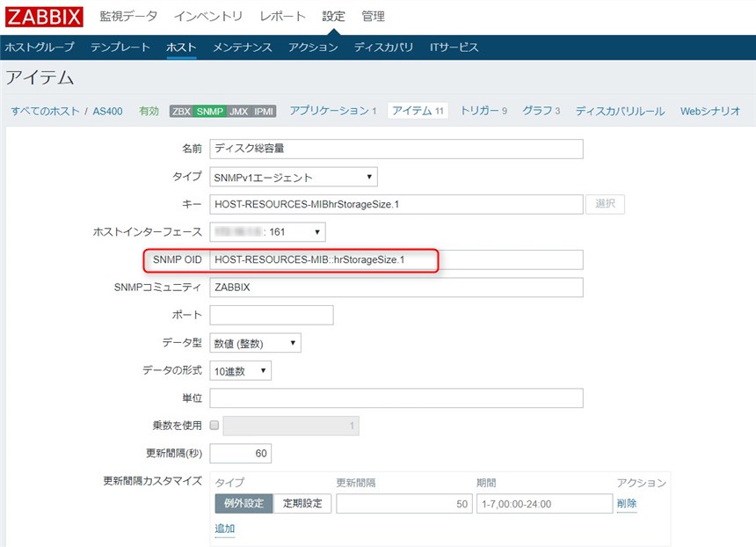The height and width of the screenshot is (547, 756).
Task: Click the 有効 status link
Action: click(x=149, y=111)
